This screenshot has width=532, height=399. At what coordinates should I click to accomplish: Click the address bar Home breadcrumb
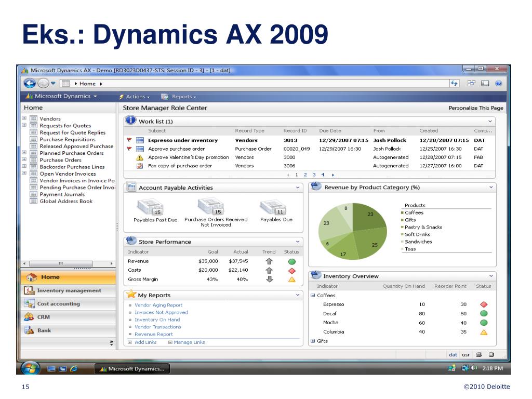point(87,84)
